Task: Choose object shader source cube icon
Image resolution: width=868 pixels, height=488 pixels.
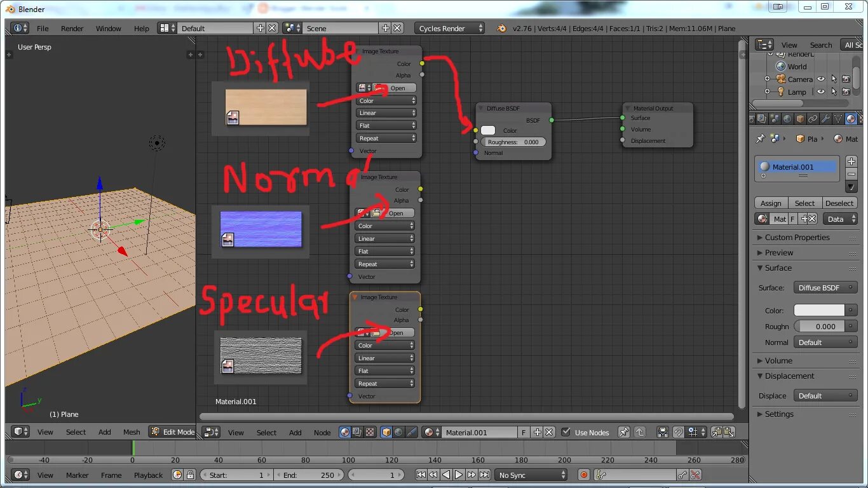Action: pos(386,432)
